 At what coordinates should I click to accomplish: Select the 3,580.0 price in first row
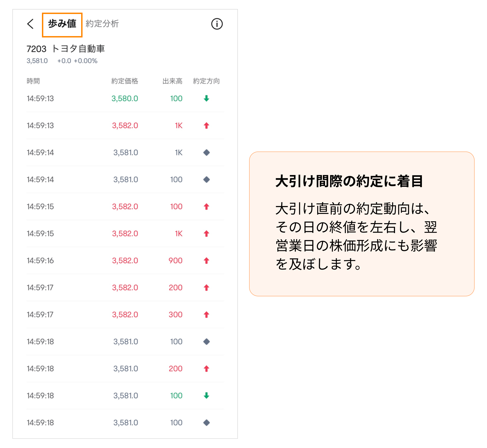(x=124, y=98)
